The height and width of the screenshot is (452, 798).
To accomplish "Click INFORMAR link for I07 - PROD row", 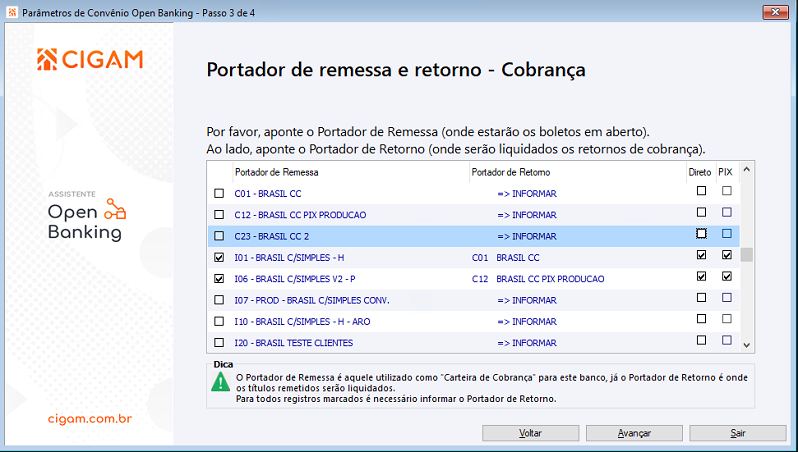I will tap(527, 300).
